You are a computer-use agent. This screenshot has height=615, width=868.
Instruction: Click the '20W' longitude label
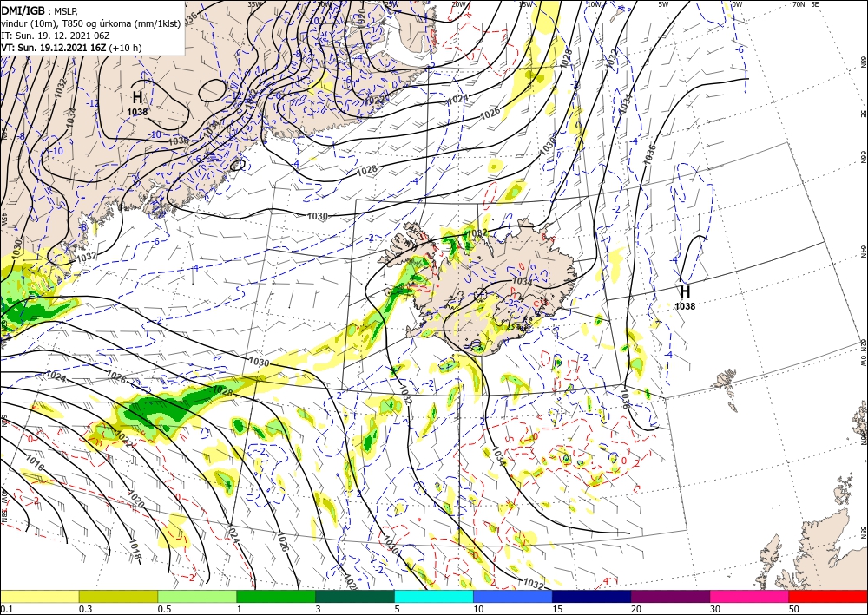coord(458,4)
